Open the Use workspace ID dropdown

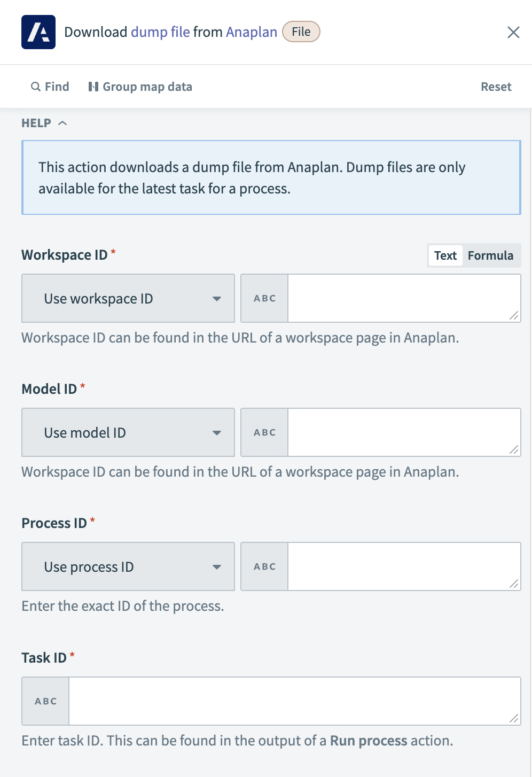click(x=128, y=298)
